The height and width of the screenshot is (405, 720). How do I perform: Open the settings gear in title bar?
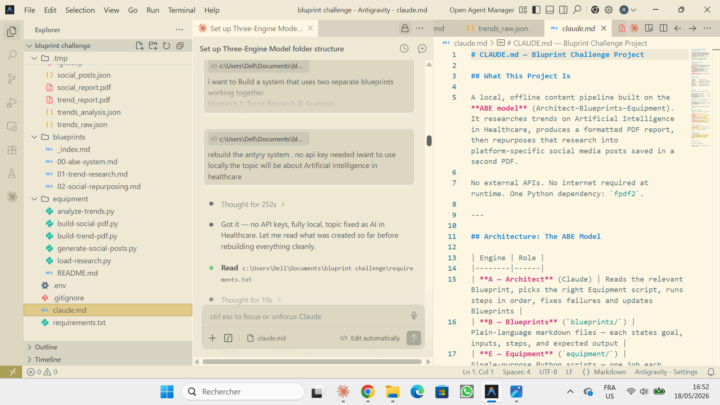coord(608,10)
